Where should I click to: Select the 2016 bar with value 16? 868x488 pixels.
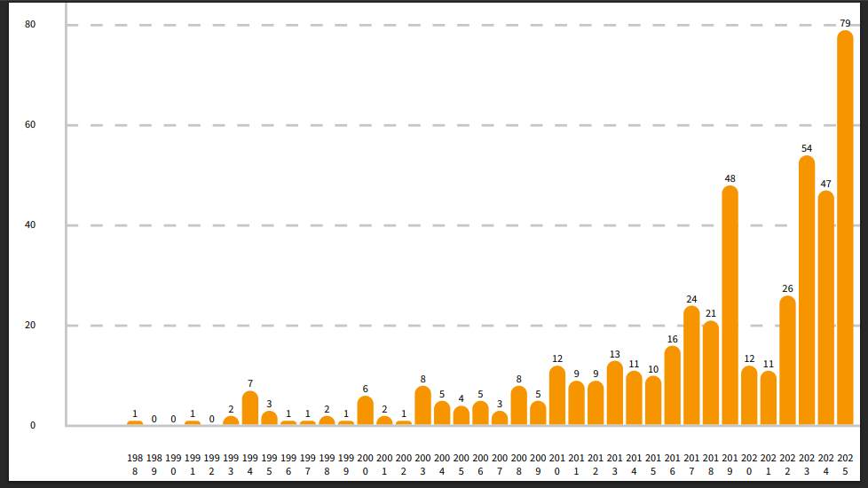[672, 386]
